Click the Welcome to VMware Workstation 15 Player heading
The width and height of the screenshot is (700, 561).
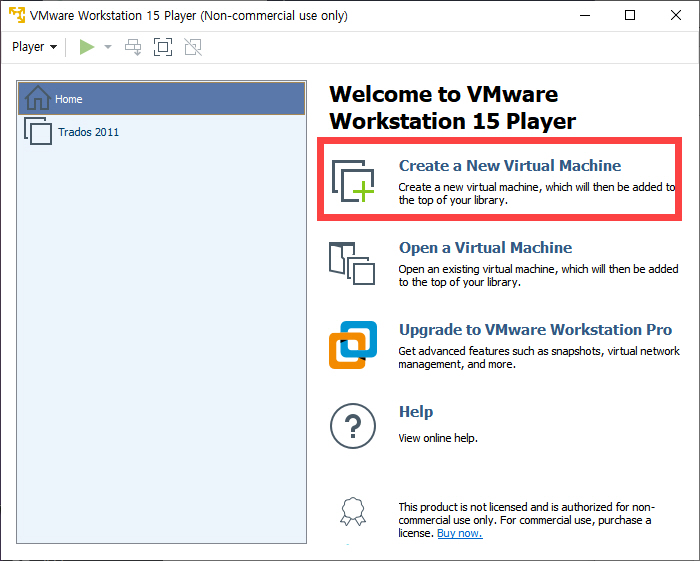pyautogui.click(x=453, y=108)
